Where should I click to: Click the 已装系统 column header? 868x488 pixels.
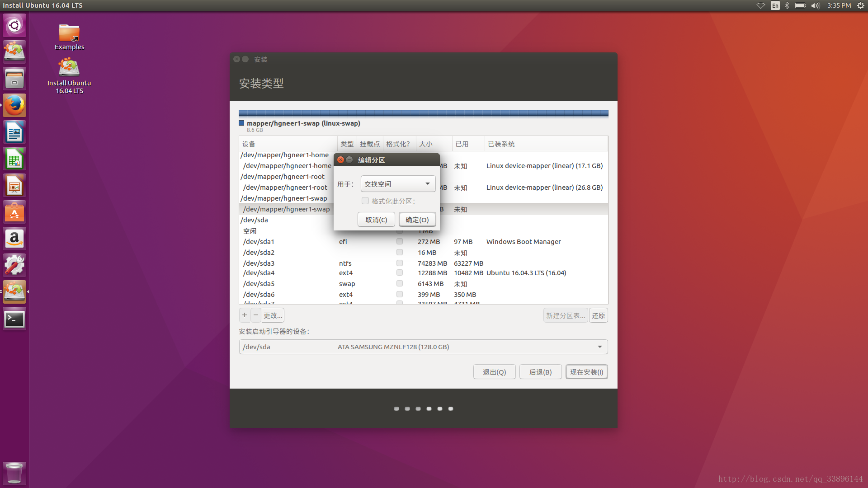click(x=546, y=144)
